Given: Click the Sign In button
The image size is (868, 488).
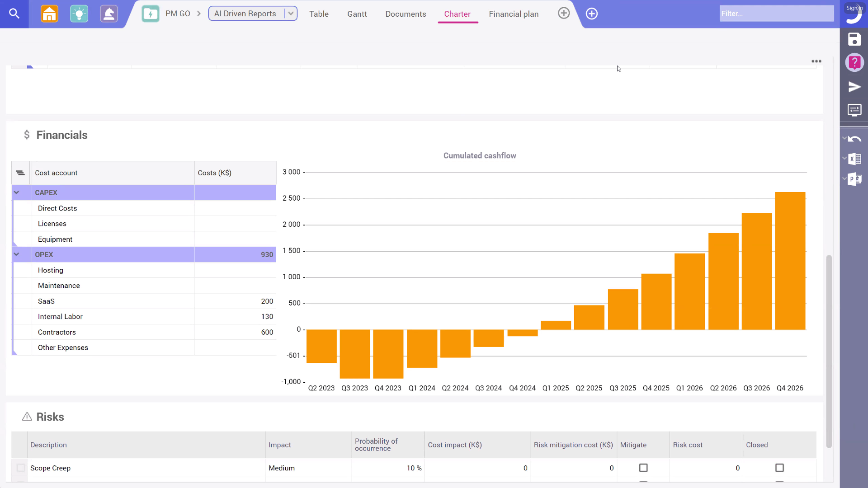Looking at the screenshot, I should (x=854, y=8).
